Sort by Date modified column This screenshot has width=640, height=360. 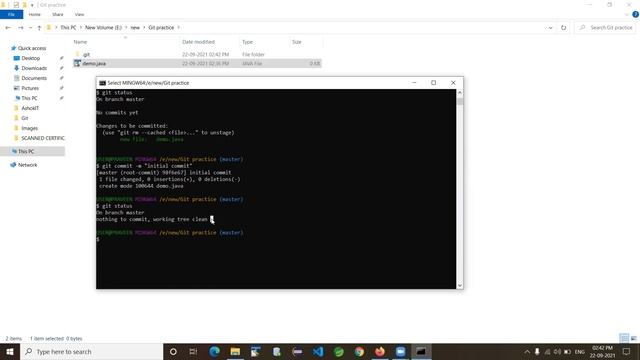pyautogui.click(x=198, y=42)
